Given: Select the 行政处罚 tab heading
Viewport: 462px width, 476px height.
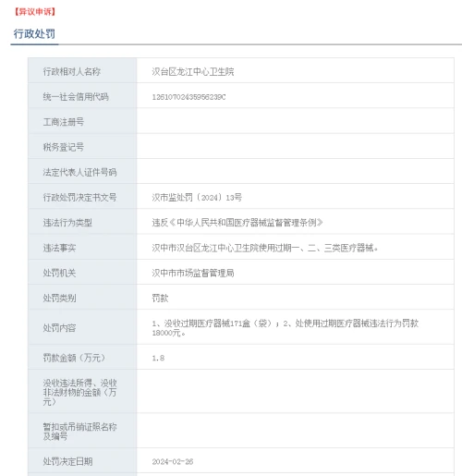Looking at the screenshot, I should (x=34, y=33).
